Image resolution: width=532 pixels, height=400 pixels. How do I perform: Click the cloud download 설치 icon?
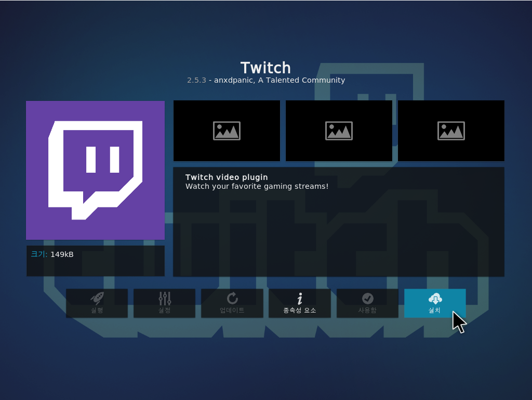tap(435, 298)
